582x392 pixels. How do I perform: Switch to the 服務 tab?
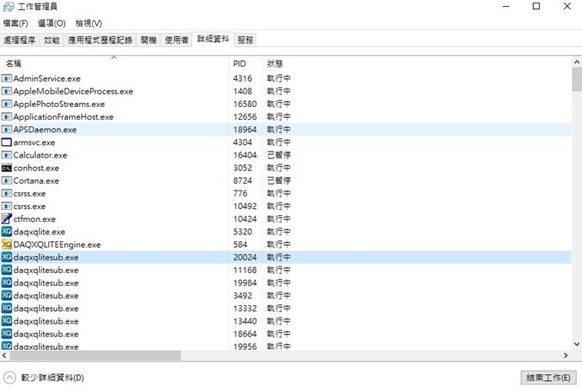(245, 40)
